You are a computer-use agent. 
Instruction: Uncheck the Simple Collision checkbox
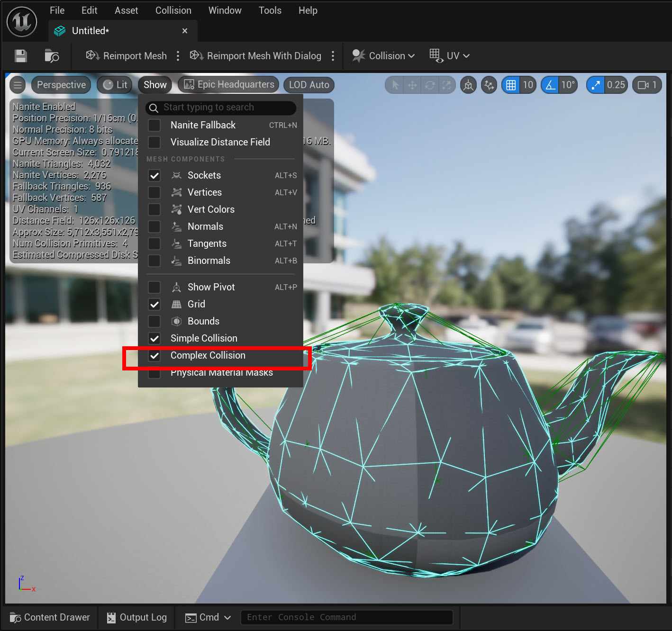click(x=154, y=339)
